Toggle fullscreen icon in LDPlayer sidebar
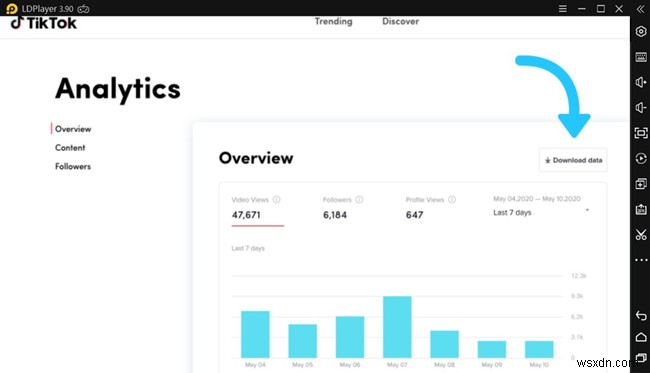The width and height of the screenshot is (650, 373). coord(641,133)
